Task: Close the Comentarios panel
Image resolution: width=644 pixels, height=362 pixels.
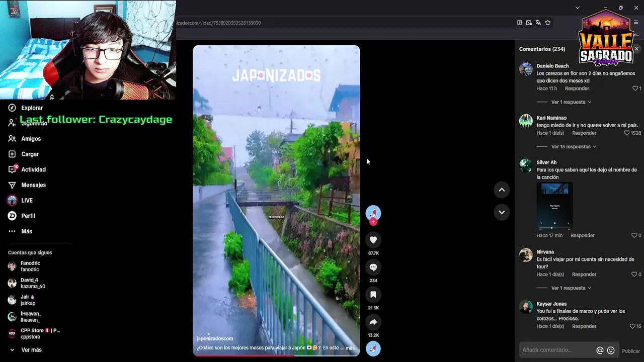Action: tap(636, 49)
